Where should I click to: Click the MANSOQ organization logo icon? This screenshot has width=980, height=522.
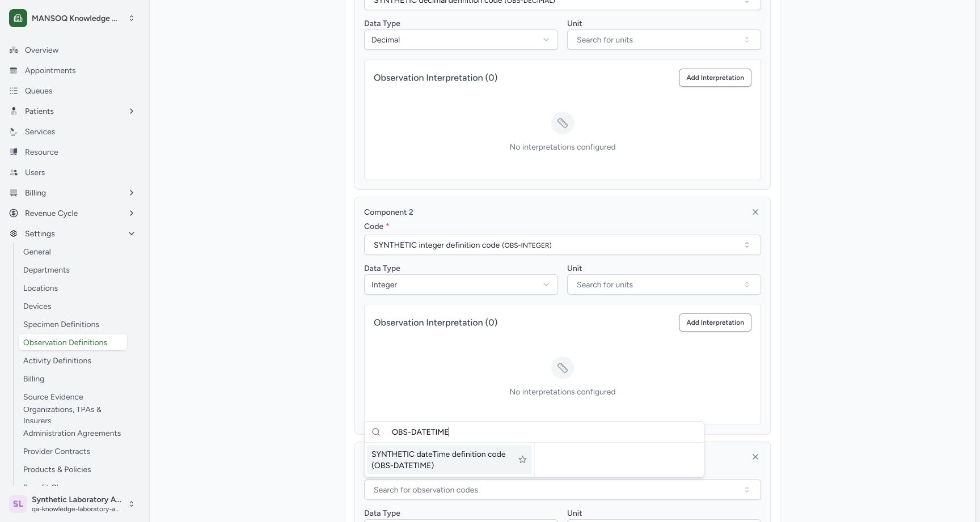(18, 18)
